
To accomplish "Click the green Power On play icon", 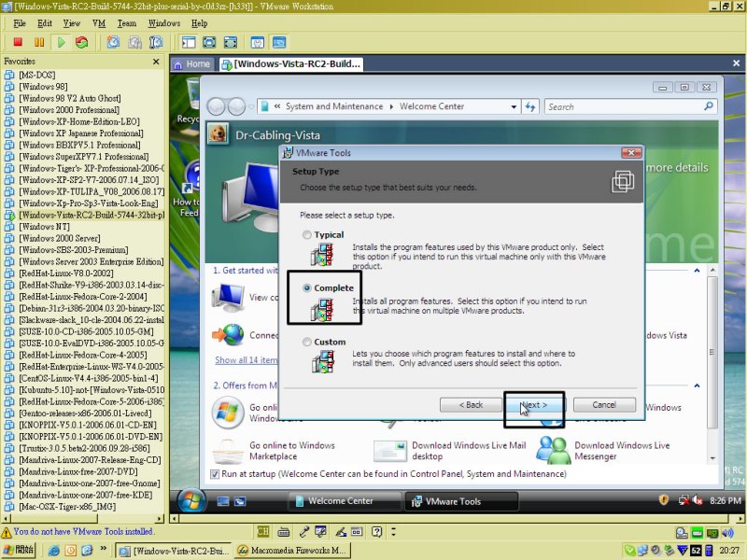I will (x=61, y=42).
